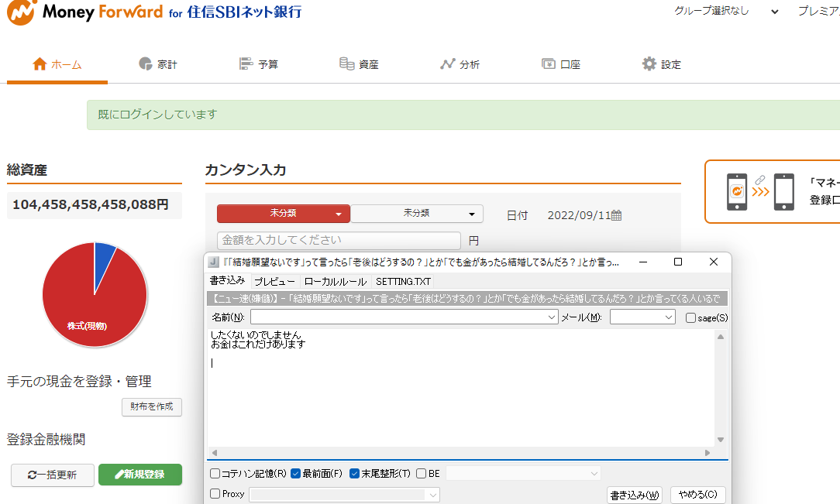The image size is (840, 504).
Task: Switch to the プレビュー preview tab
Action: pyautogui.click(x=274, y=282)
